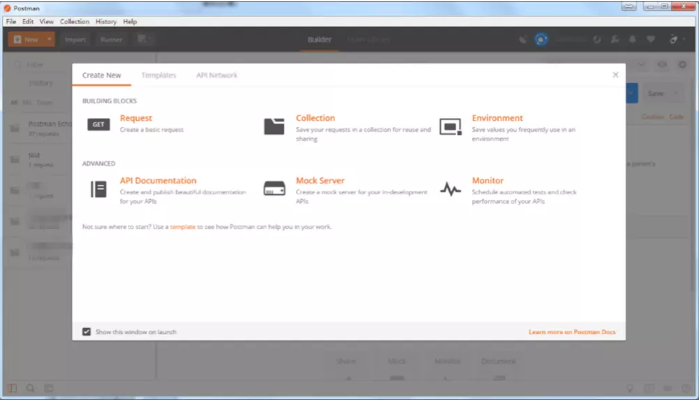Click the two-pane layout icon in bottom bar
Screen dimensions: 699x400
point(649,388)
